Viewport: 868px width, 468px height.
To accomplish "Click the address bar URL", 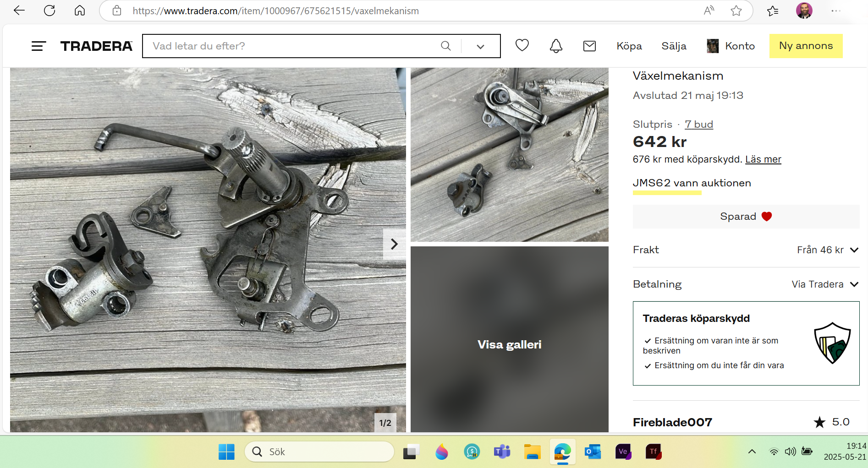I will [x=275, y=11].
